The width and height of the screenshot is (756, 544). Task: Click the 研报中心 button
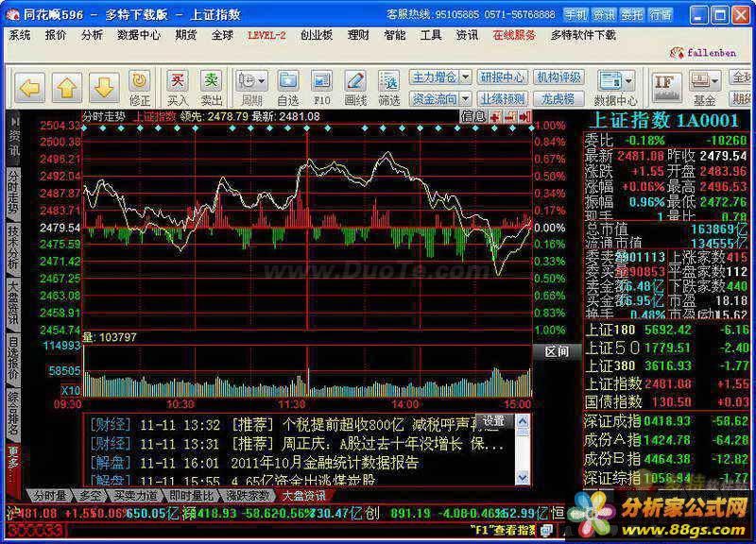[502, 77]
